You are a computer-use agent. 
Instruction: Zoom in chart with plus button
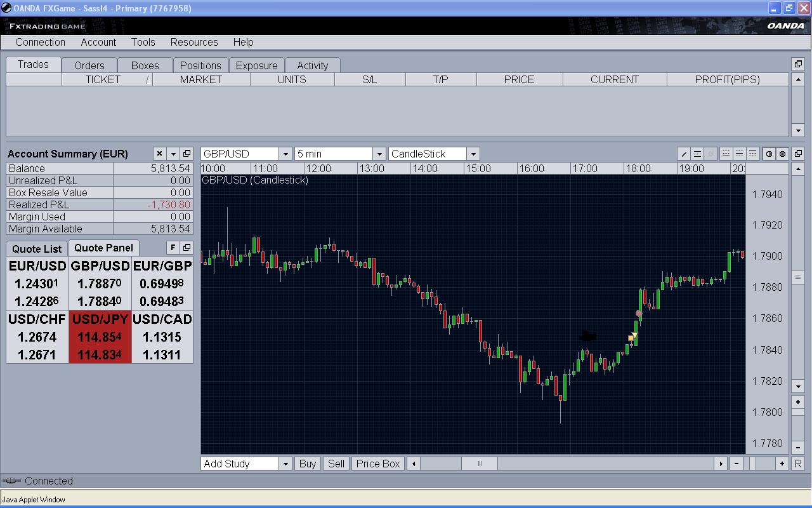[x=782, y=464]
